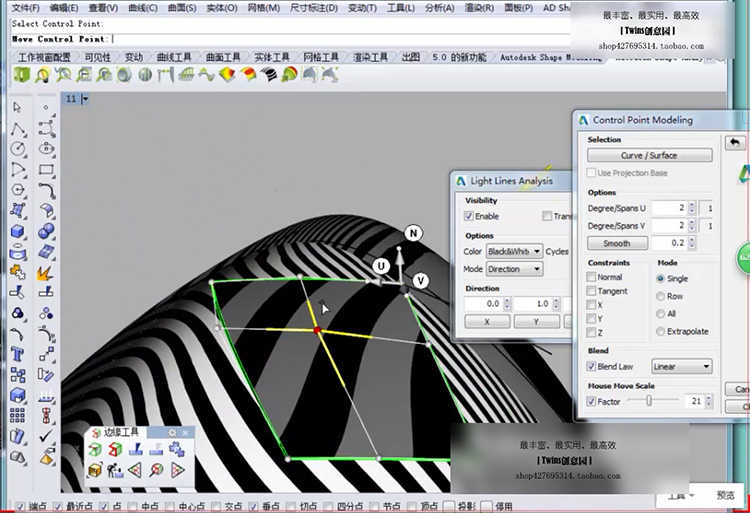
Task: Open the 曲线(C) menu
Action: [x=143, y=7]
